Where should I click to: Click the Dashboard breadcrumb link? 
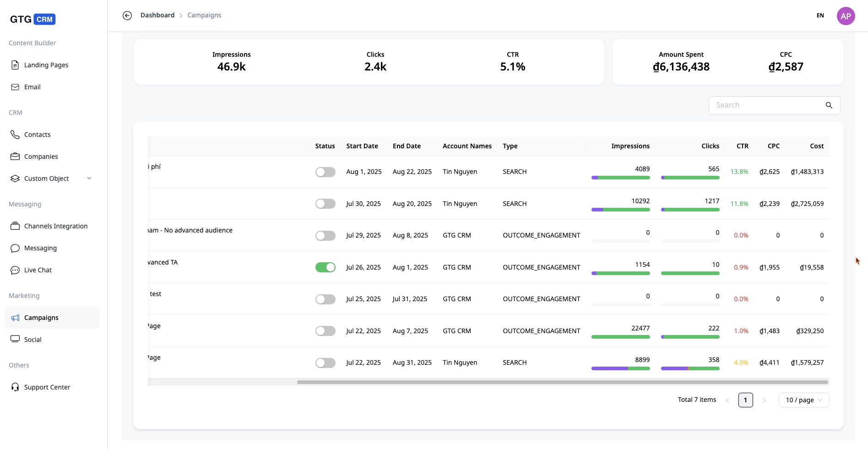[157, 15]
